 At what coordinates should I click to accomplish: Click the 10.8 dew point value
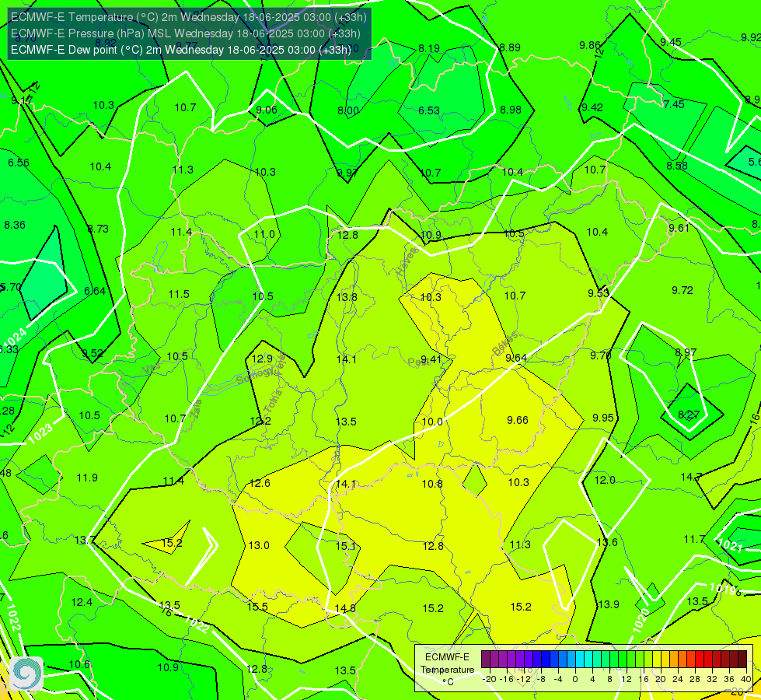432,484
